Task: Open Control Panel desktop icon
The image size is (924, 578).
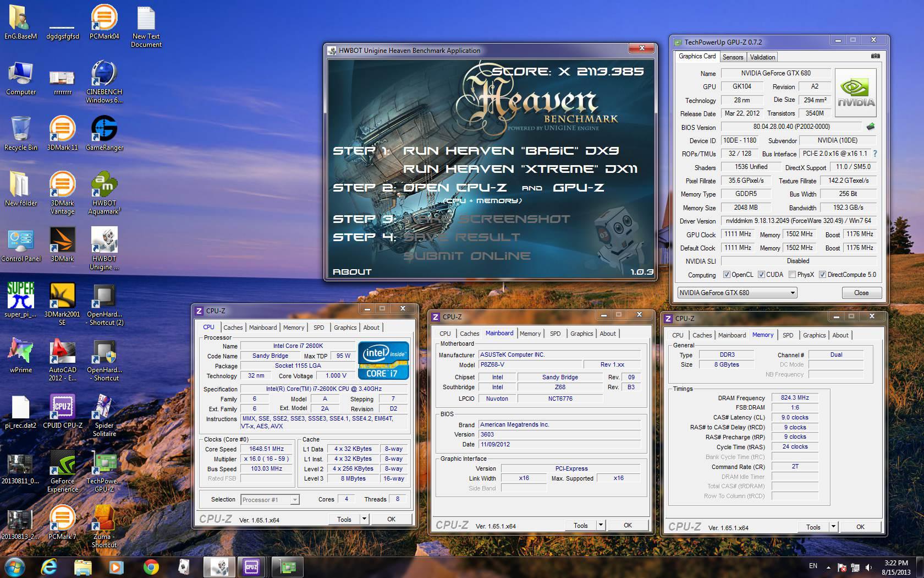Action: 20,245
